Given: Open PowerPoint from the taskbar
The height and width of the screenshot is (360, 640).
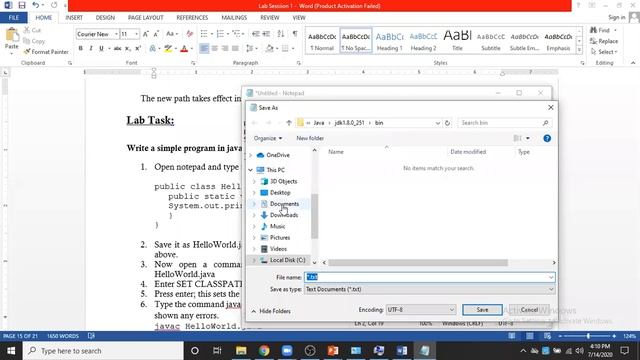Looking at the screenshot, I should click(333, 351).
